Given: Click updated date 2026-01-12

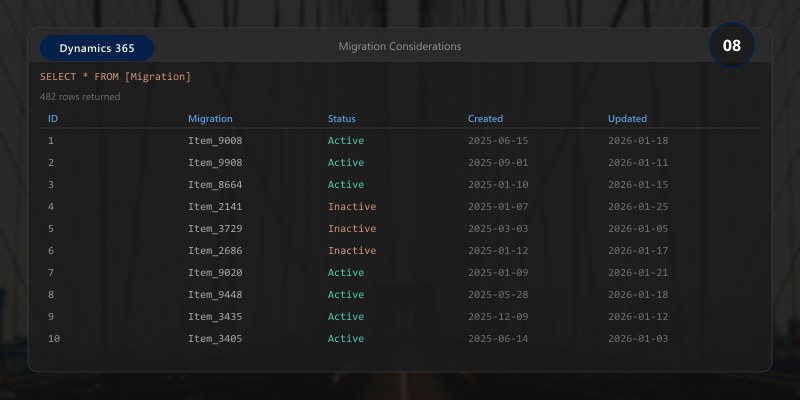Looking at the screenshot, I should point(638,316).
